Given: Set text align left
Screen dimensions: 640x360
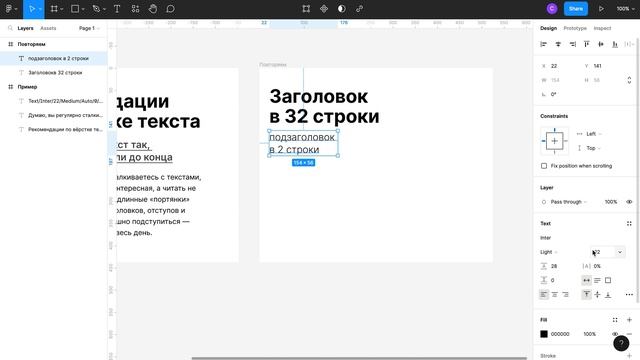Looking at the screenshot, I should coord(544,294).
